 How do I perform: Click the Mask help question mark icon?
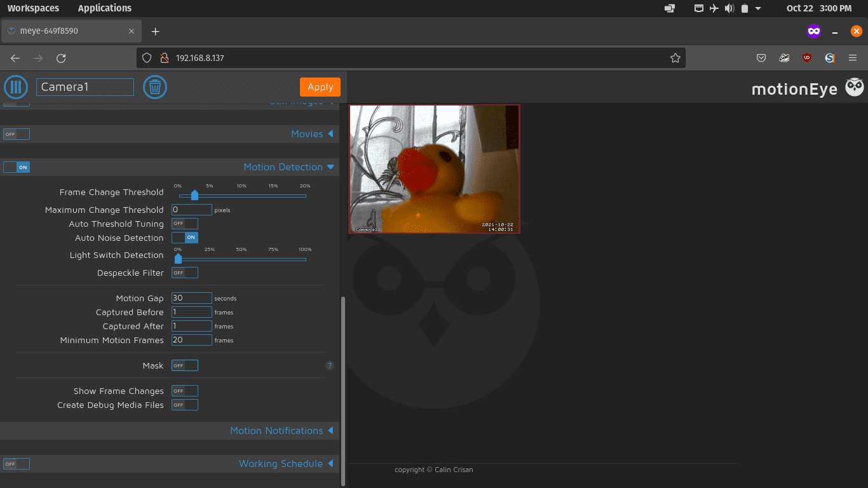330,365
